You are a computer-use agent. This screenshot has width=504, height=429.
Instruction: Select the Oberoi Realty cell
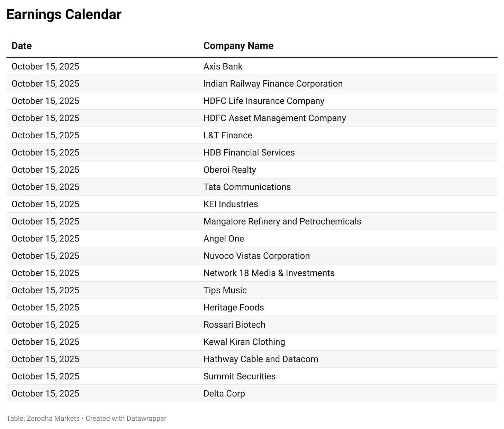[x=230, y=170]
